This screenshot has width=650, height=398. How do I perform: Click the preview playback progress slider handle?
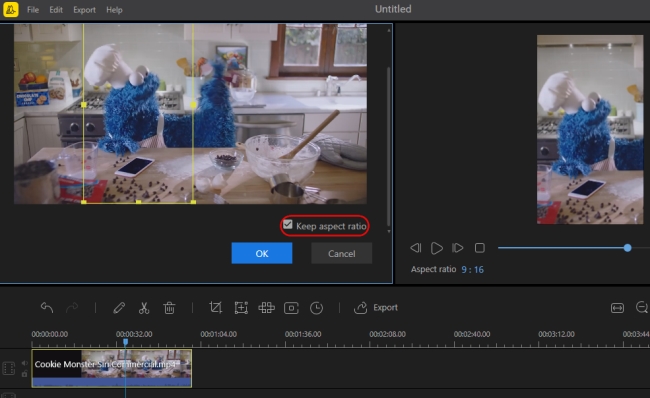click(627, 248)
